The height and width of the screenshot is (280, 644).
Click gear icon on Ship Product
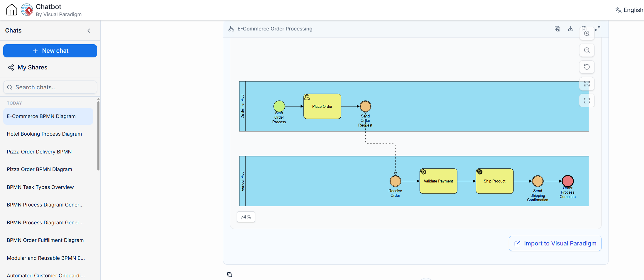479,172
